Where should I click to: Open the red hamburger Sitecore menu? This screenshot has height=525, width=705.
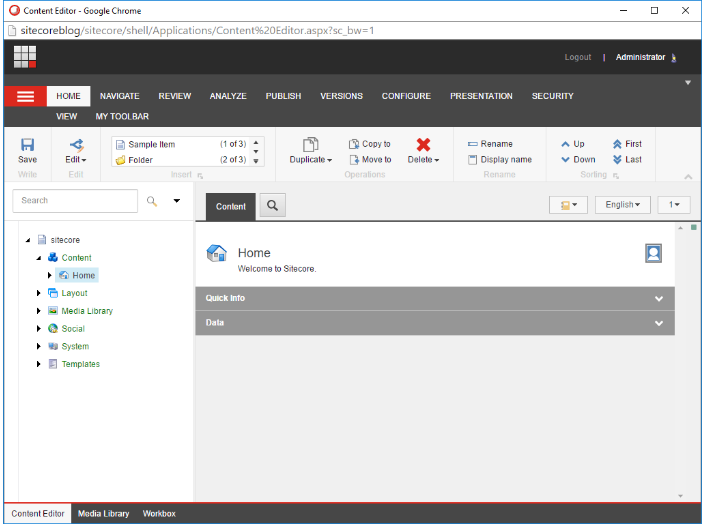25,96
